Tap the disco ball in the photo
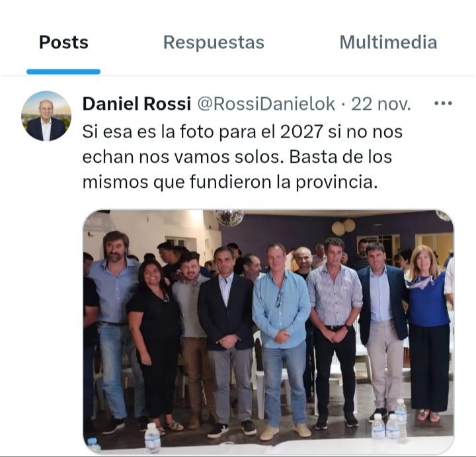This screenshot has width=476, height=457. 229,218
